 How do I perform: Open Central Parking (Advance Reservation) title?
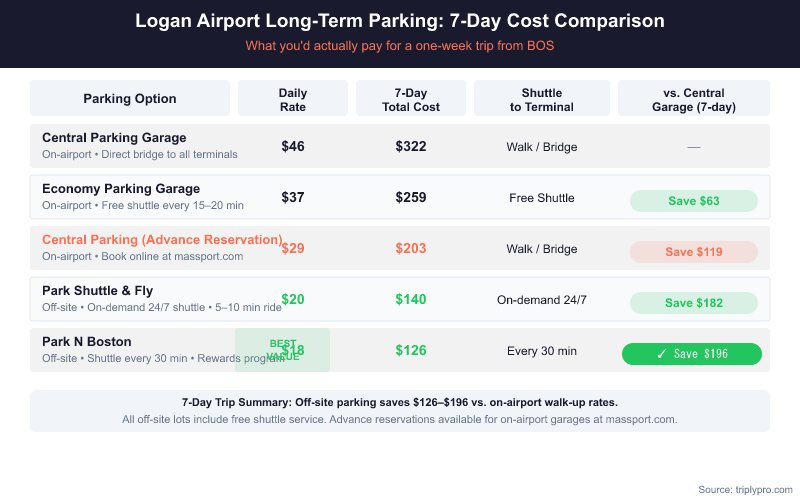[x=162, y=240]
